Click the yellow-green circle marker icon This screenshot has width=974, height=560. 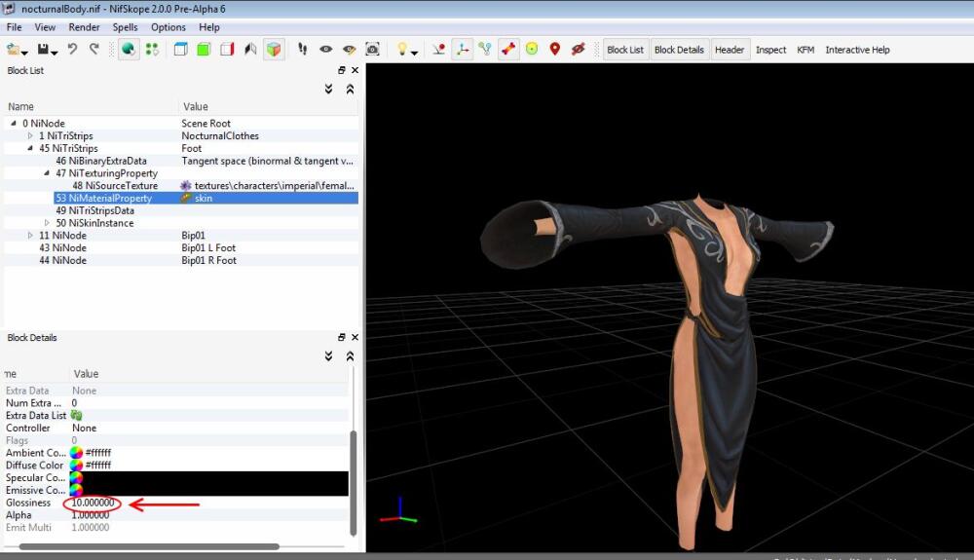pyautogui.click(x=532, y=49)
